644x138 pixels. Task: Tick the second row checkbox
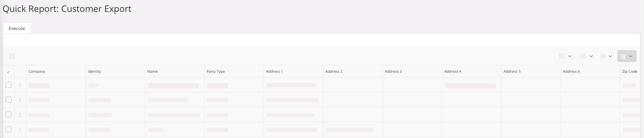pos(9,100)
